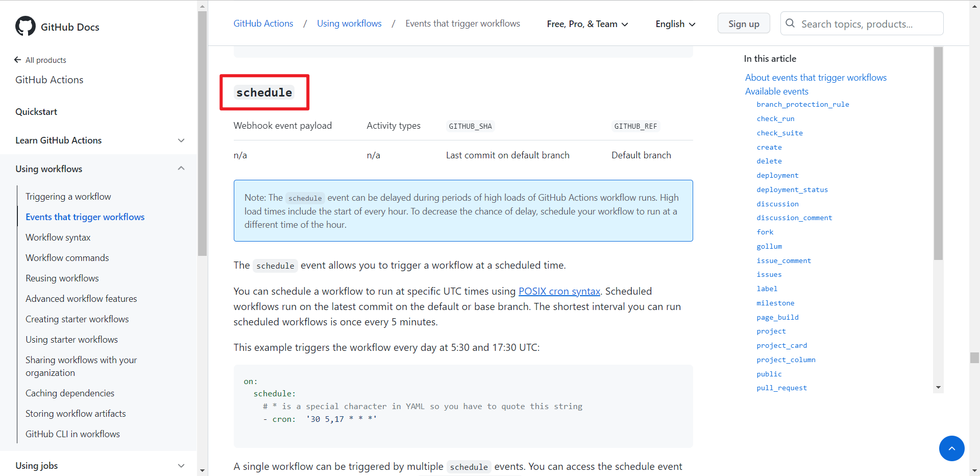Jump to page_build event

click(777, 317)
